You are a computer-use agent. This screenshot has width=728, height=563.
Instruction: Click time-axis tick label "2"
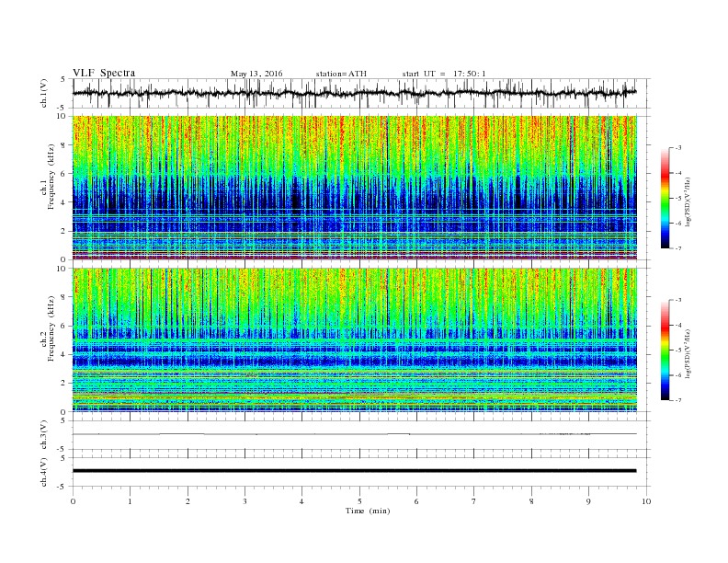point(188,501)
